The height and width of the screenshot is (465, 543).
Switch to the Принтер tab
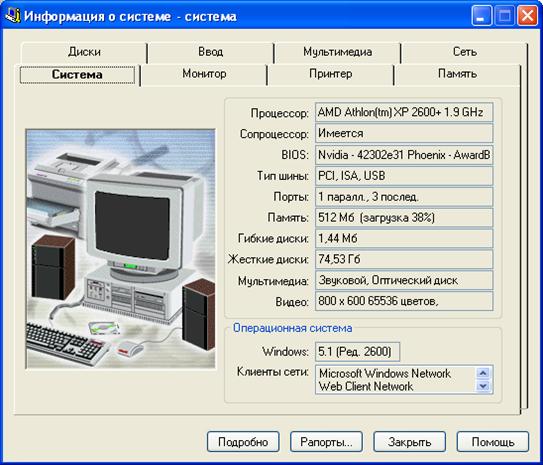click(x=331, y=74)
